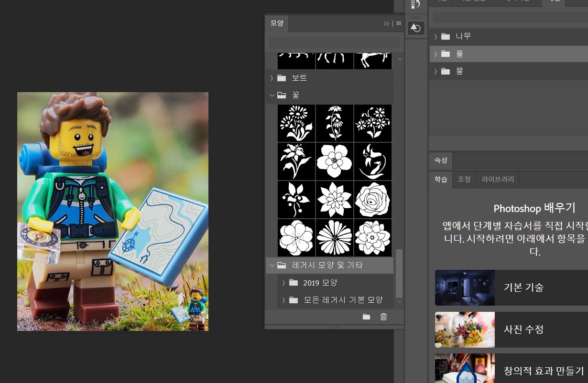The width and height of the screenshot is (588, 383).
Task: Expand the 물 pattern group chevron
Action: [x=436, y=71]
